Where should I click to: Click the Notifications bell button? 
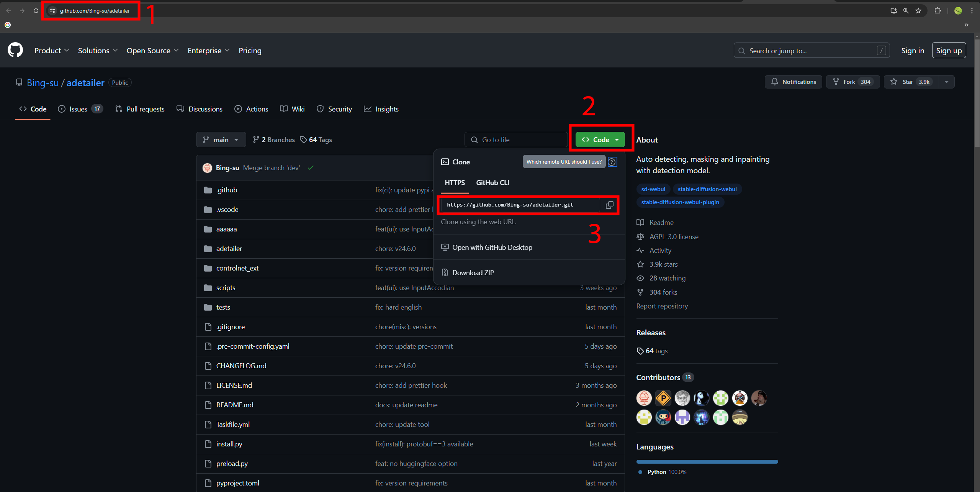pyautogui.click(x=793, y=82)
